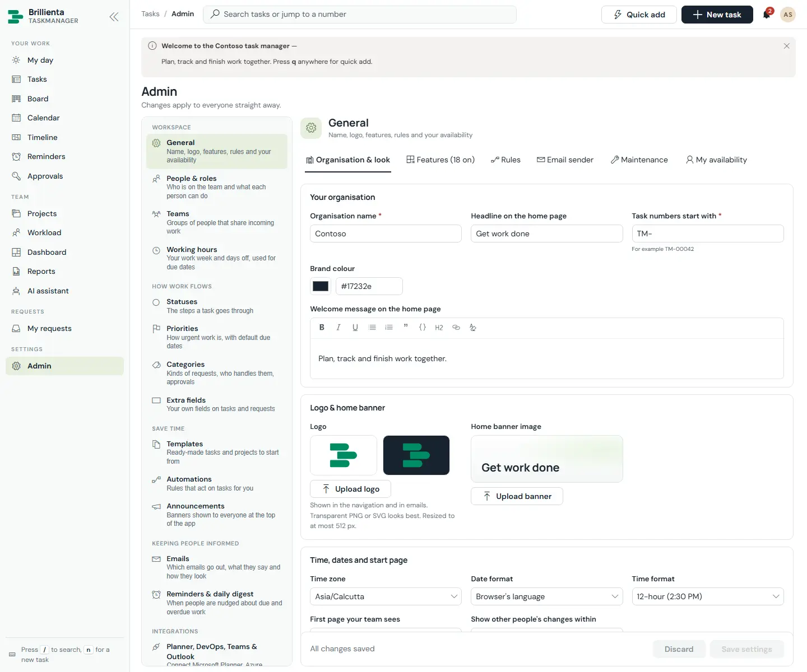Dismiss the welcome banner with the X

click(787, 46)
